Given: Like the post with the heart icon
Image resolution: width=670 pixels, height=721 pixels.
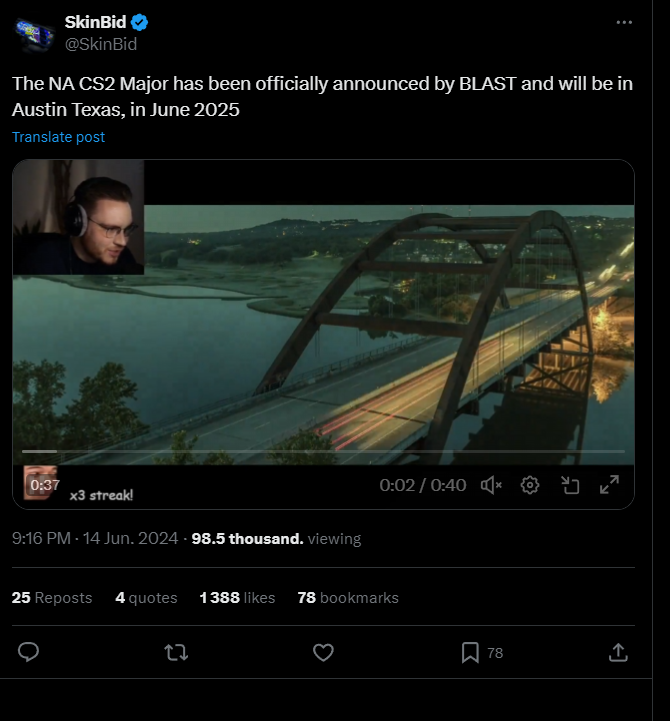Looking at the screenshot, I should 323,652.
